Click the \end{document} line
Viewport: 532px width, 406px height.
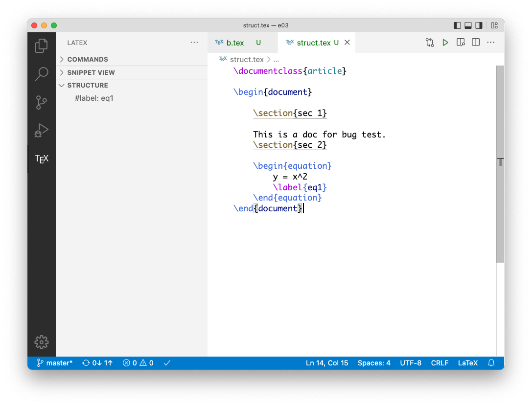click(x=268, y=208)
